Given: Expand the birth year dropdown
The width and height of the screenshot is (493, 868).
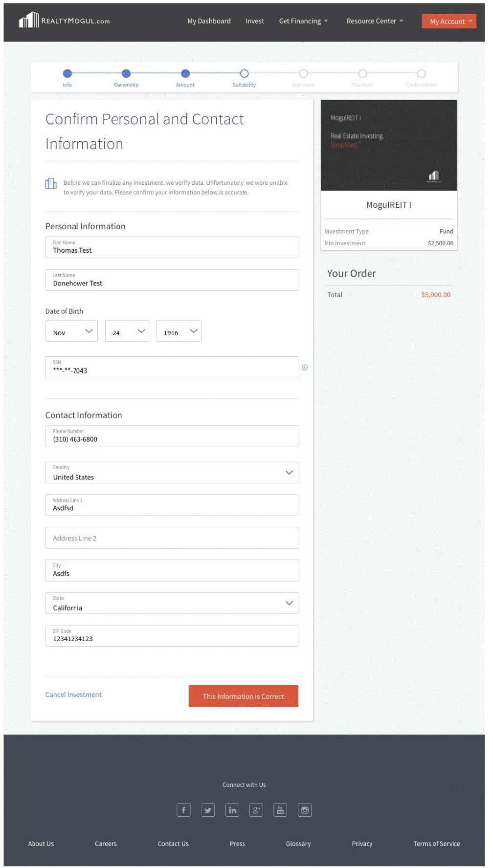Looking at the screenshot, I should pyautogui.click(x=179, y=331).
